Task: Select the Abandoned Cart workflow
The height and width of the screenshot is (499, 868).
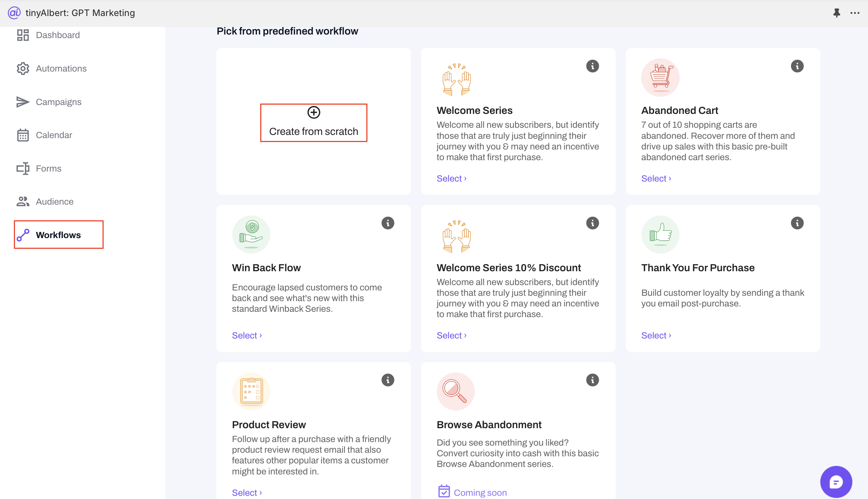Action: 656,179
